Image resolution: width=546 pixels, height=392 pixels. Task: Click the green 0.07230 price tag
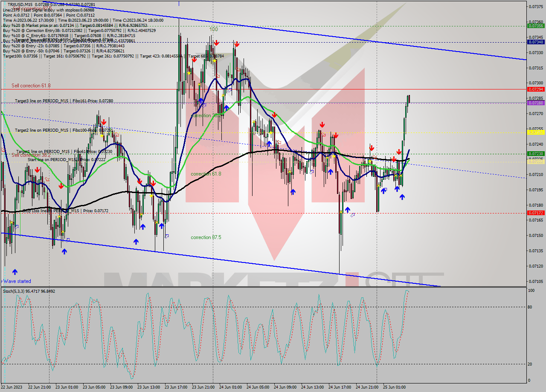(x=535, y=153)
